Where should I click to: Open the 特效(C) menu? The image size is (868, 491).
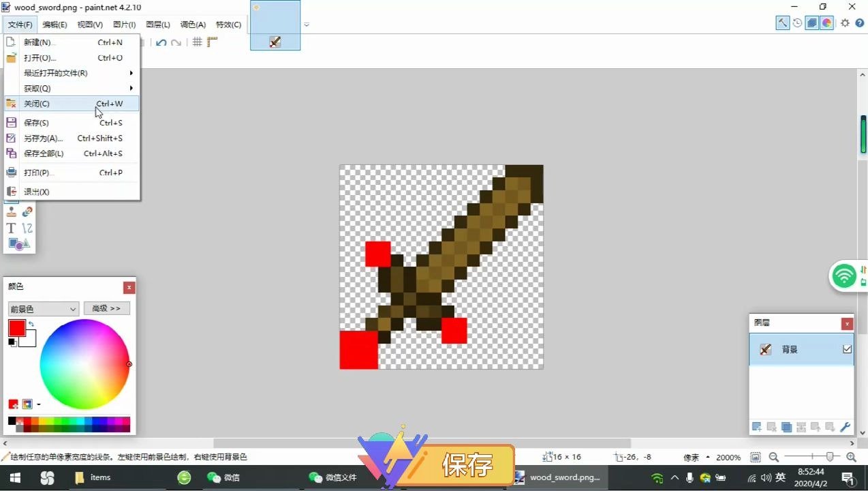[228, 25]
